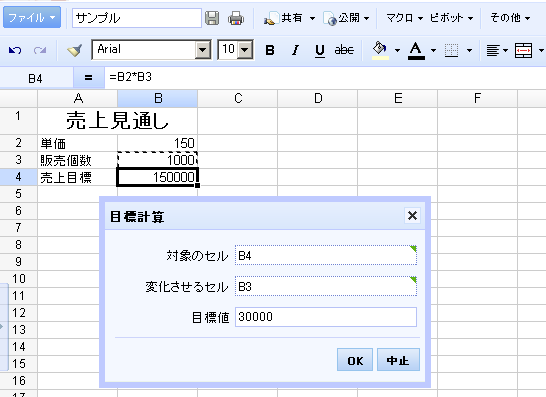
Task: Click the 売上見通し title cell
Action: [x=118, y=121]
